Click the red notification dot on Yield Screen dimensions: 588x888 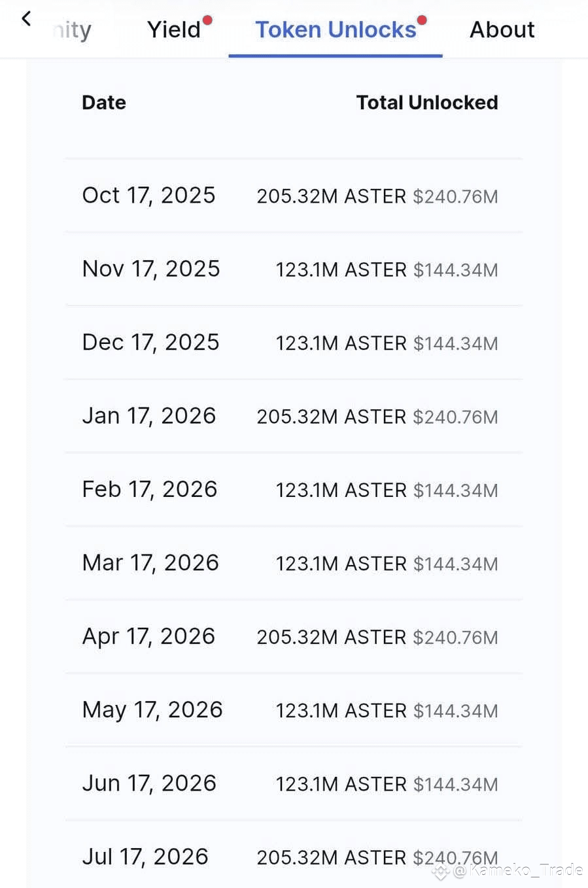click(x=207, y=20)
